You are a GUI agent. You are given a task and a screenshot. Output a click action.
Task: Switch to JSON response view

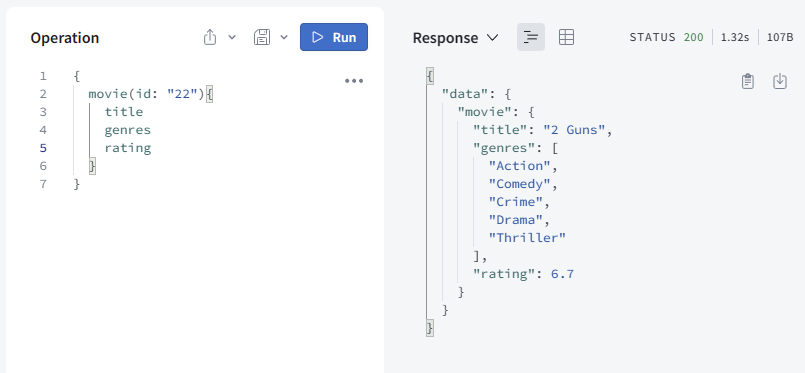point(531,37)
